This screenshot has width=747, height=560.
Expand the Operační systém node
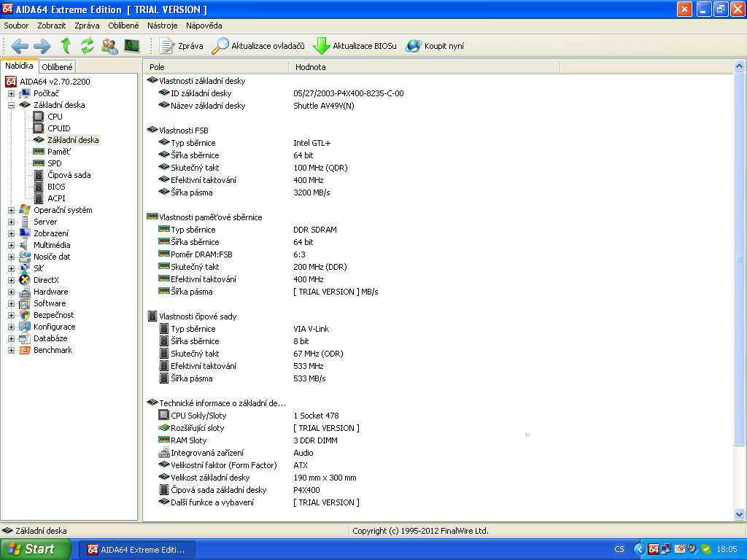point(11,210)
